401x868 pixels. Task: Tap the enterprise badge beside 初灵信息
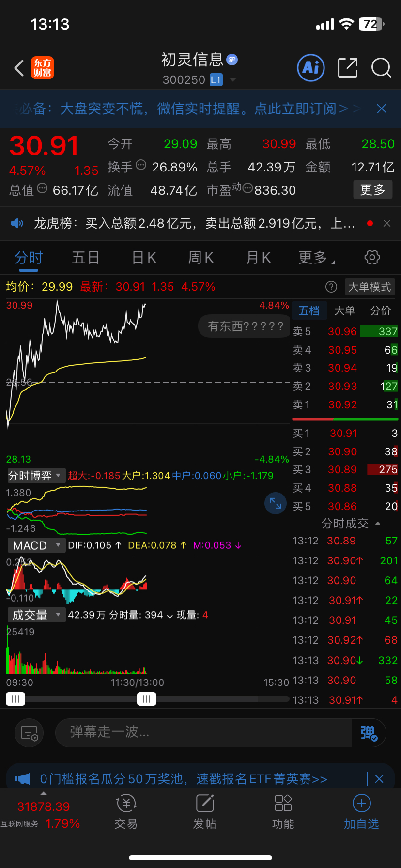coord(232,60)
